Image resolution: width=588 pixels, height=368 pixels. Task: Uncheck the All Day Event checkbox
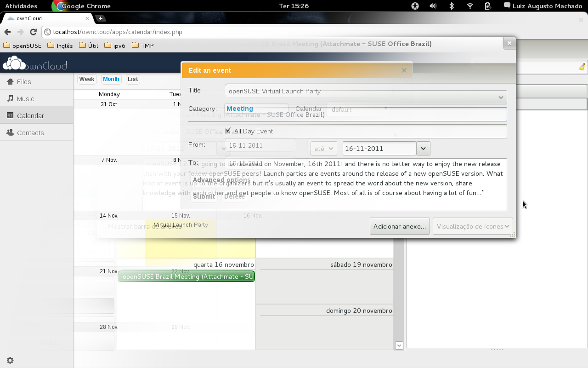tap(228, 131)
